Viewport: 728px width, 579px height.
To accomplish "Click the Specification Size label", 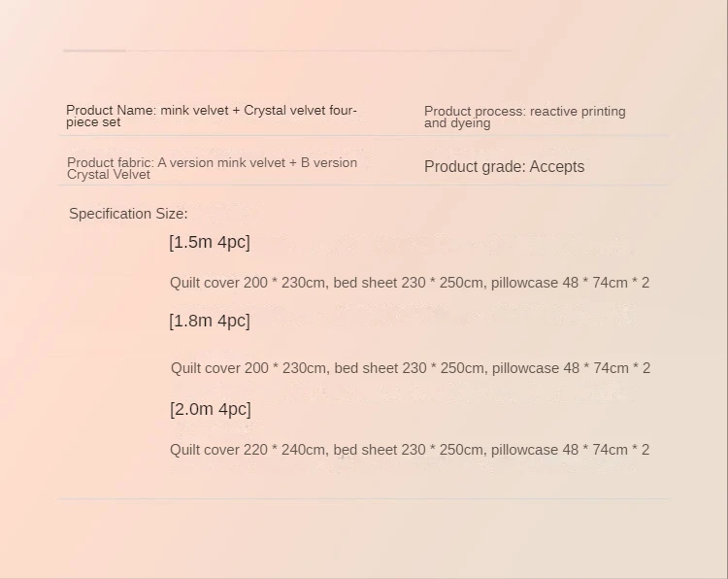I will (x=128, y=214).
